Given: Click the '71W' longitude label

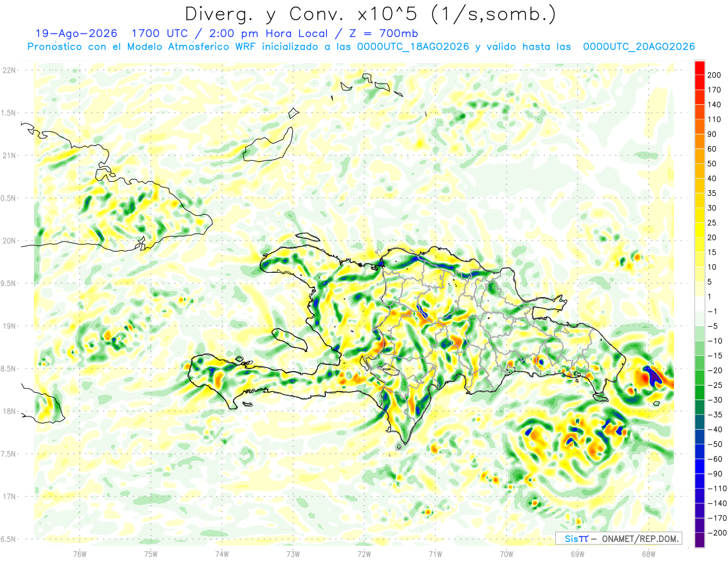Looking at the screenshot, I should click(435, 554).
